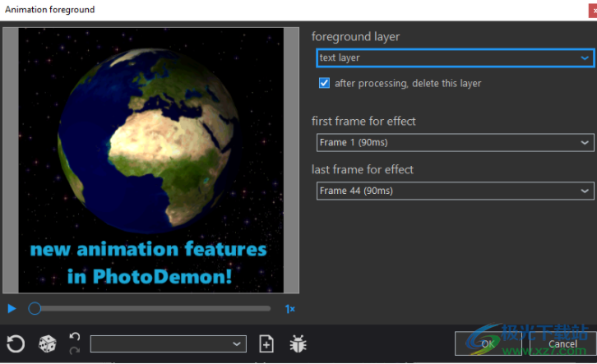The width and height of the screenshot is (597, 364).
Task: Reset settings with the circular arrow icon
Action: pyautogui.click(x=16, y=343)
